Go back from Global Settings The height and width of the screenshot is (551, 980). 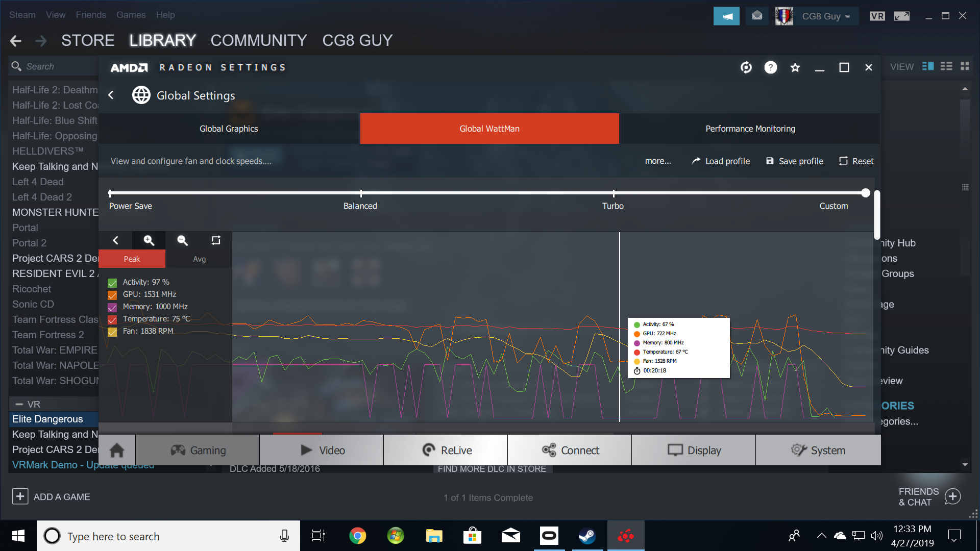coord(111,95)
